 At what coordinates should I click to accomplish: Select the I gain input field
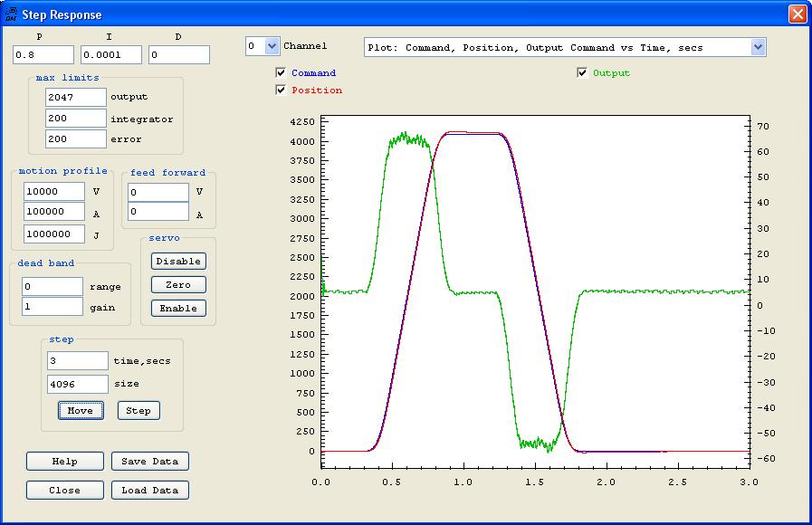point(111,55)
